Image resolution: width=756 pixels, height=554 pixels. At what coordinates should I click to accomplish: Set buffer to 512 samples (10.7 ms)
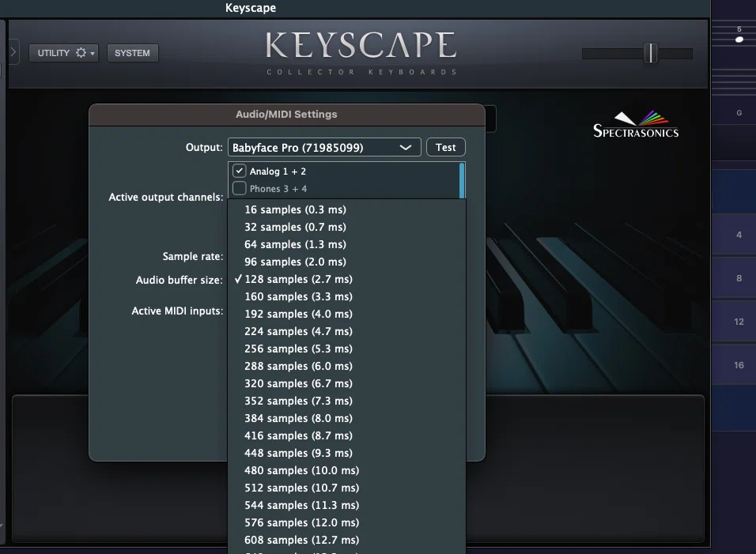click(x=346, y=487)
